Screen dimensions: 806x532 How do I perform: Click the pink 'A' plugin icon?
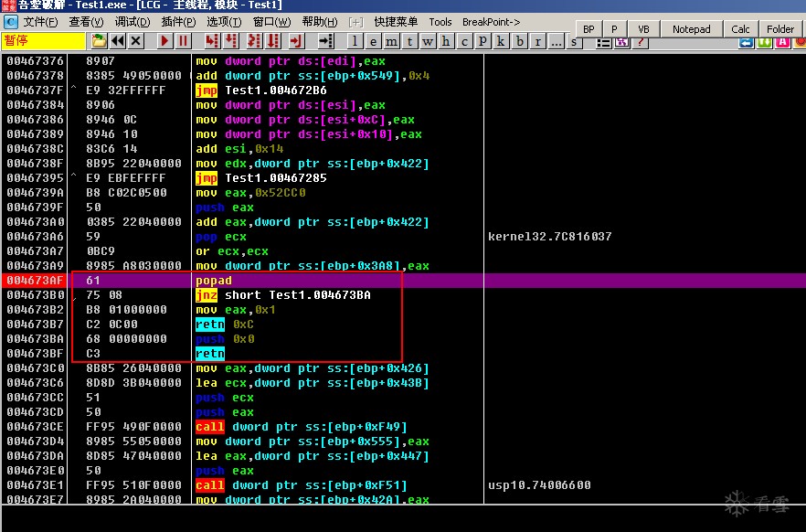click(x=783, y=43)
